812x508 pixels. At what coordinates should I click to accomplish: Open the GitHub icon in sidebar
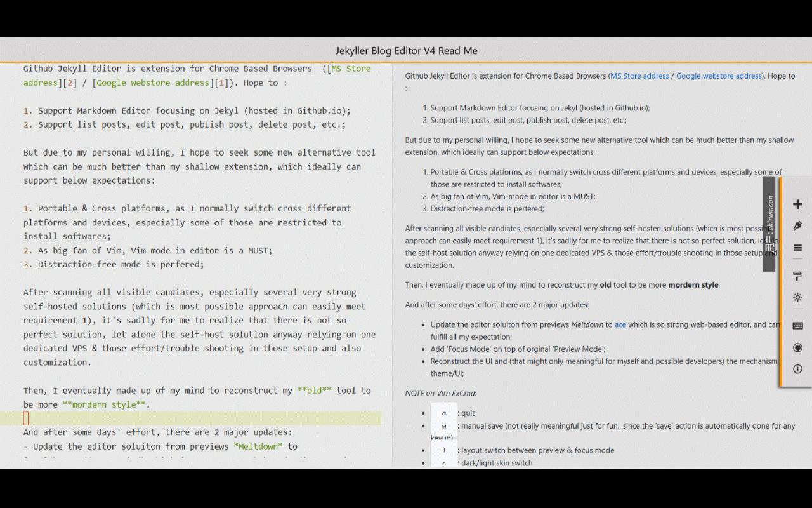click(x=797, y=347)
